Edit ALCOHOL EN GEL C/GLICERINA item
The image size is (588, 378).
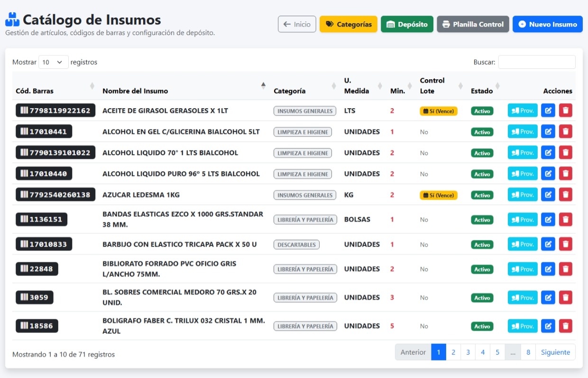[548, 131]
